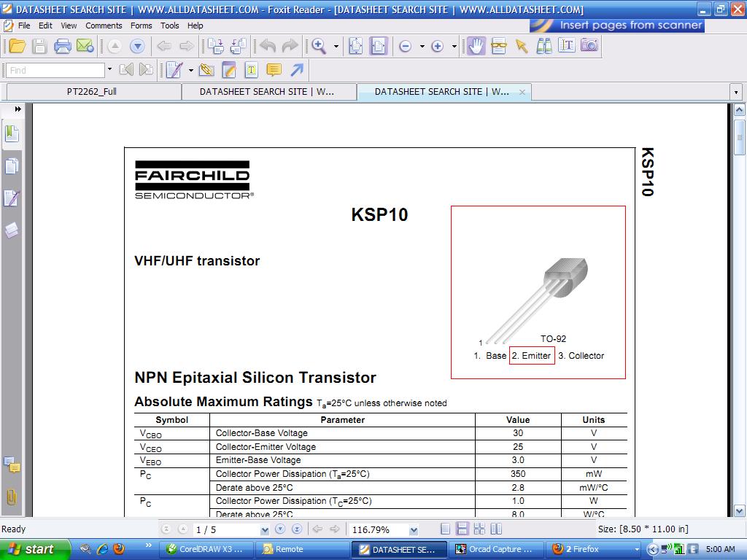The width and height of the screenshot is (747, 560).
Task: Open the Edit menu
Action: point(45,26)
